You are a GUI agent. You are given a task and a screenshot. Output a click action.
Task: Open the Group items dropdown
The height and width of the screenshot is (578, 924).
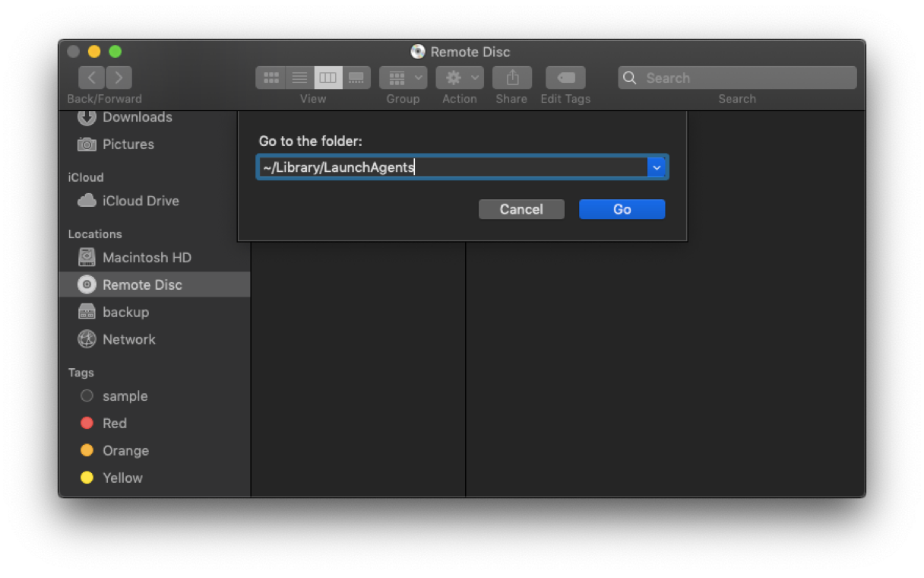point(403,78)
